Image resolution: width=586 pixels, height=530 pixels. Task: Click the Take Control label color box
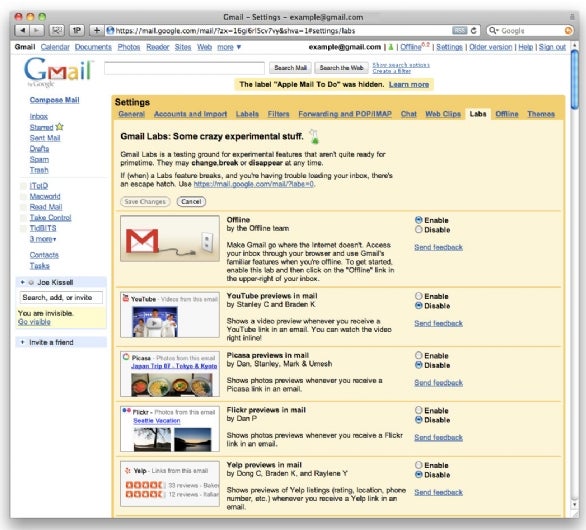click(x=23, y=218)
